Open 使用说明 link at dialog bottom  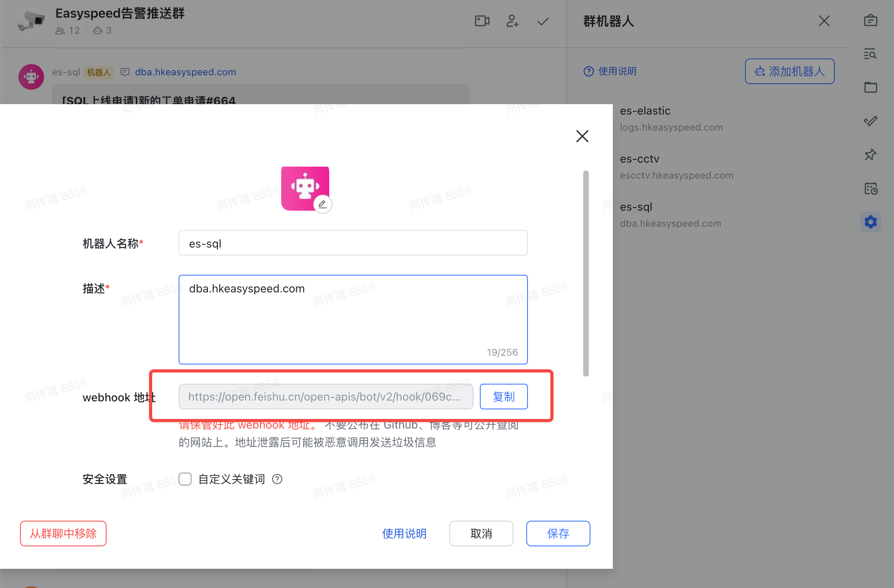point(404,534)
